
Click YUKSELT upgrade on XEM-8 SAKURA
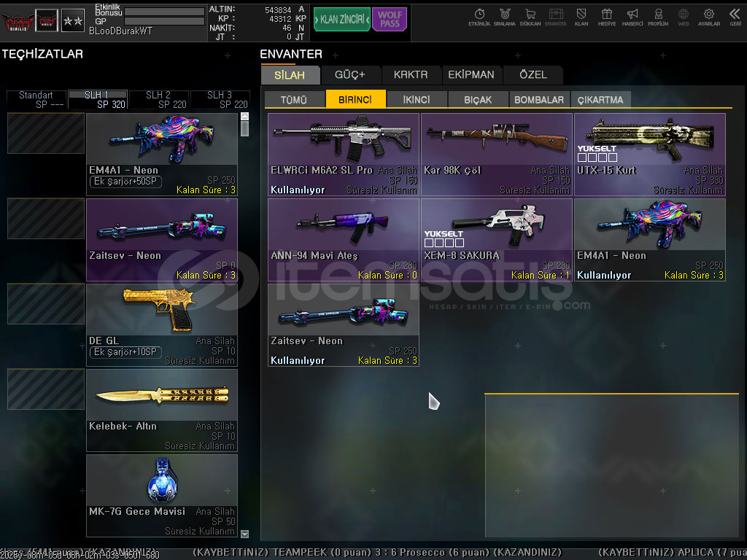click(x=444, y=238)
